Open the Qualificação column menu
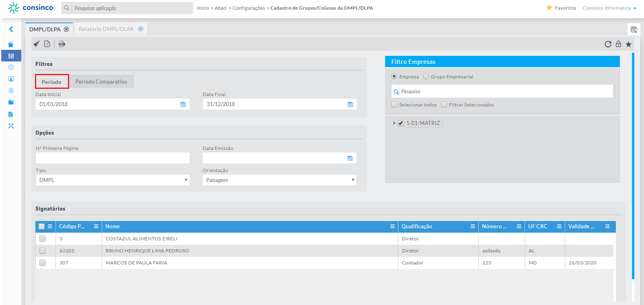644x305 pixels. [473, 226]
